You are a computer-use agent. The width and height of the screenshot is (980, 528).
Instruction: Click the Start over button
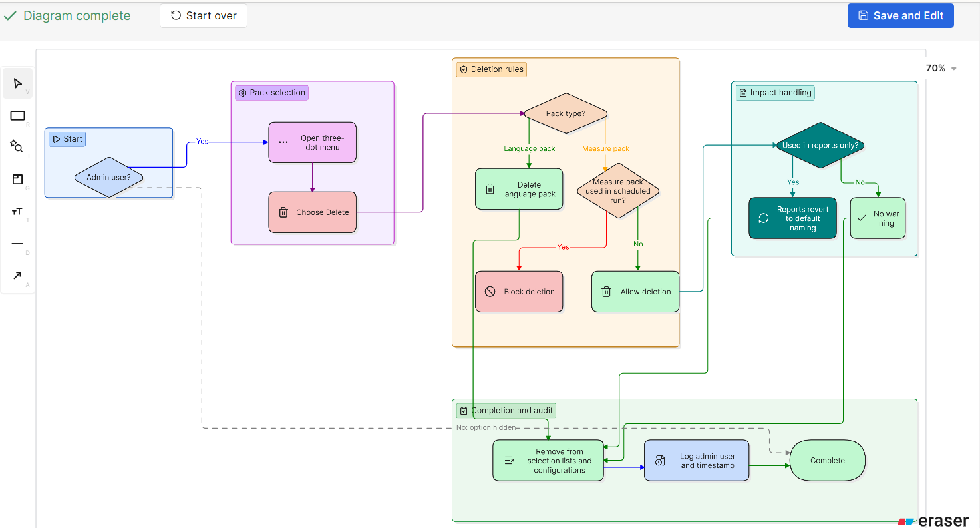[x=204, y=16]
